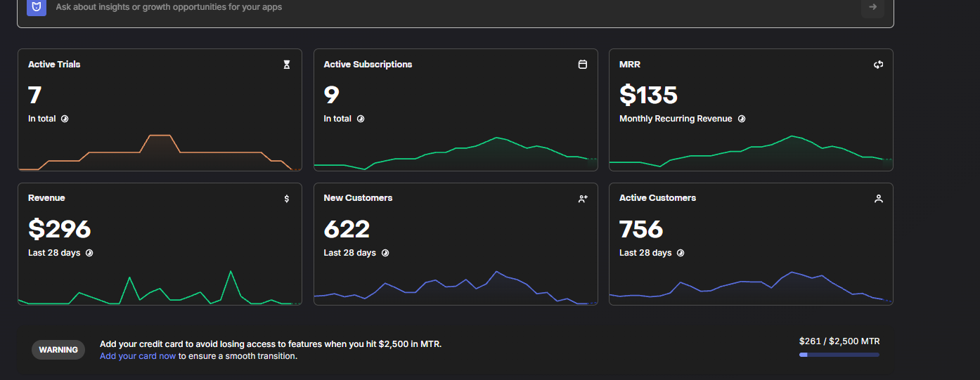Click the dollar sign icon on Revenue card
The width and height of the screenshot is (980, 380).
click(287, 199)
